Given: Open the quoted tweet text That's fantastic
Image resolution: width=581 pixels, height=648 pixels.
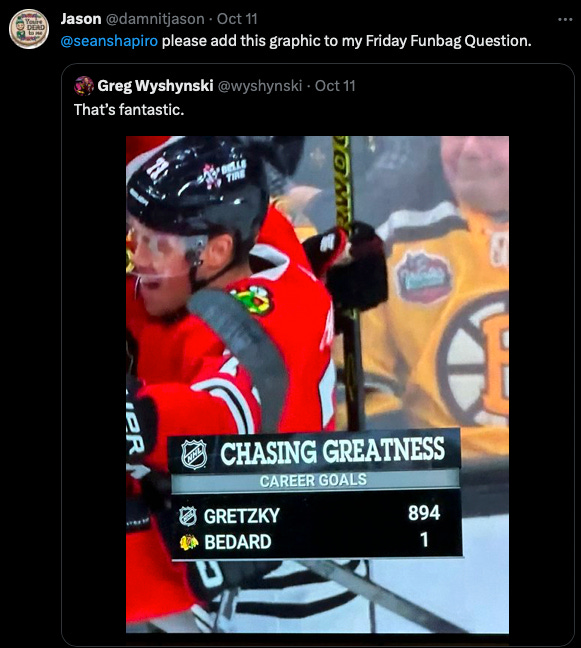Looking at the screenshot, I should pyautogui.click(x=129, y=110).
